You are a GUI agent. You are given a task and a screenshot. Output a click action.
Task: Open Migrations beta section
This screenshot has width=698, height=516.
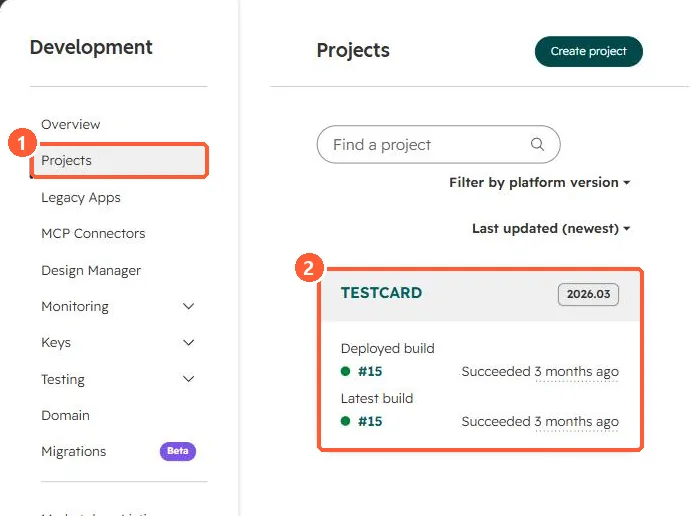(73, 451)
